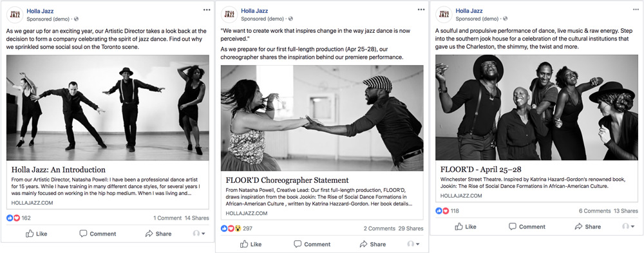
Task: Like the FLOOR'D Choreographer Statement post
Action: click(251, 244)
